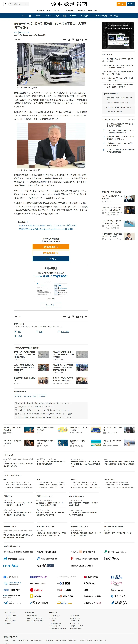
Task: Share on Facebook via icon below headline
Action: tap(82, 40)
